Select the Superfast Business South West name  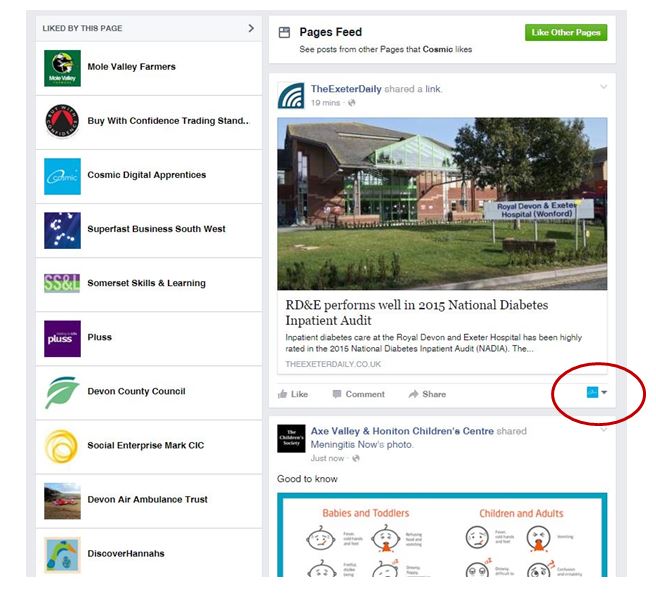coord(156,229)
